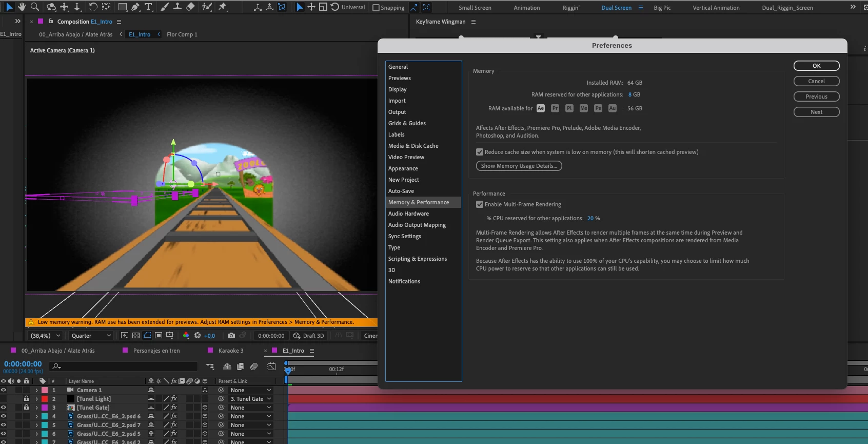
Task: Select the Rectangle shape tool
Action: point(123,7)
